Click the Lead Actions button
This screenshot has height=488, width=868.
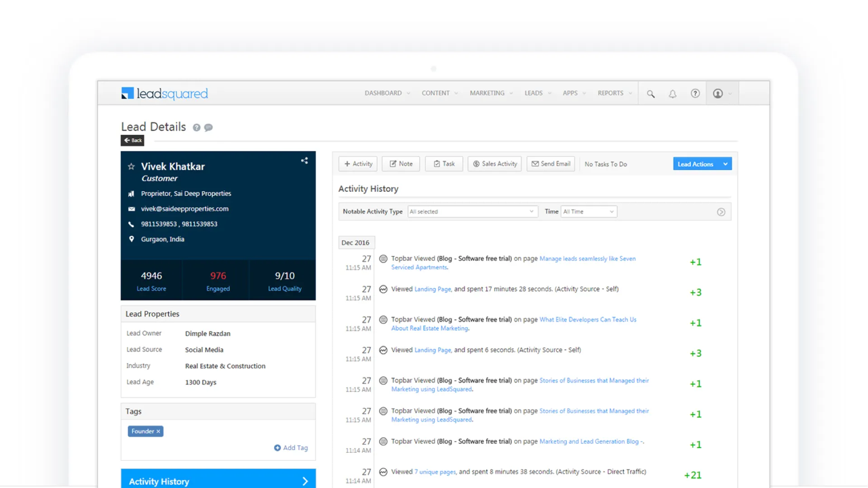click(696, 164)
